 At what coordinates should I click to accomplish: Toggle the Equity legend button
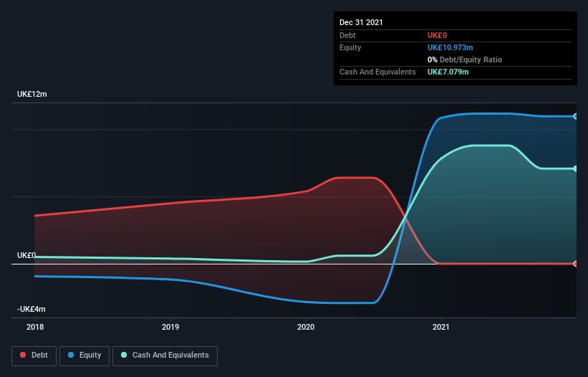pos(85,355)
